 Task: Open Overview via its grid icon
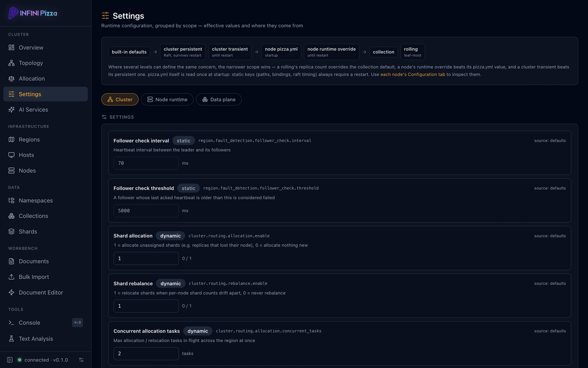[x=11, y=47]
